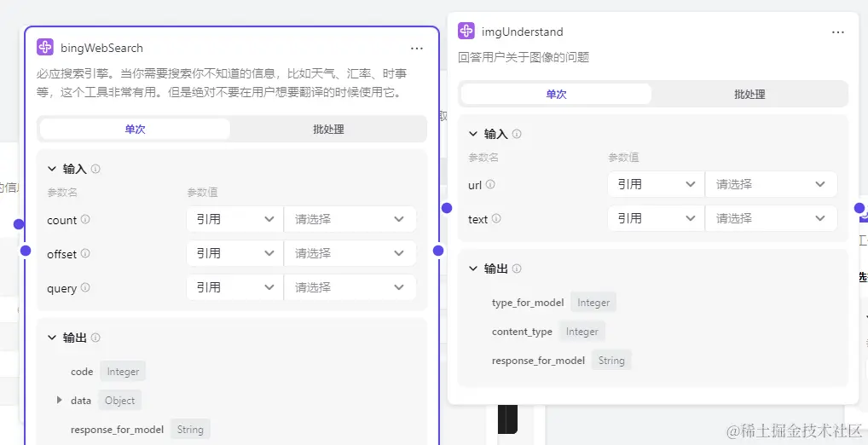Collapse the 输入 section in imgUnderstand
Screen dimensions: 868x445
[x=473, y=134]
